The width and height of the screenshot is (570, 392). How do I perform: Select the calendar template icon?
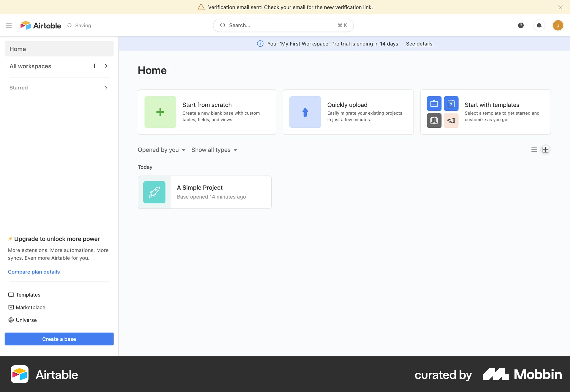[451, 103]
